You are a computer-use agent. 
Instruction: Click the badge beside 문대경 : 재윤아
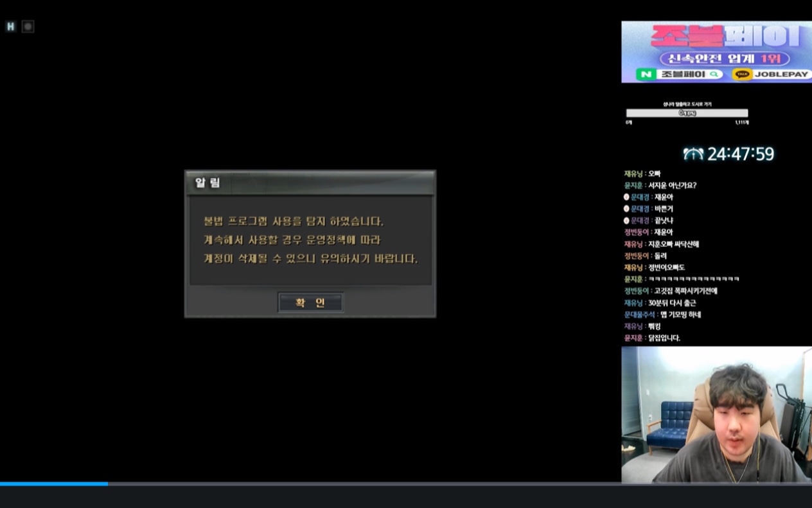pos(626,197)
